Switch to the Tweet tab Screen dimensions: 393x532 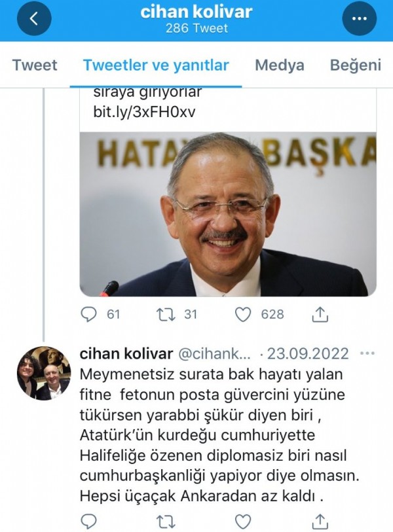coord(35,65)
